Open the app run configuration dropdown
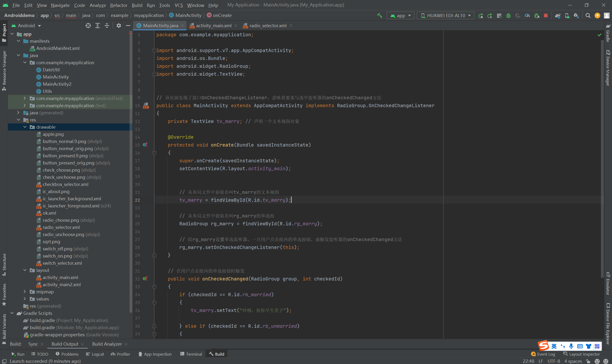 point(401,16)
